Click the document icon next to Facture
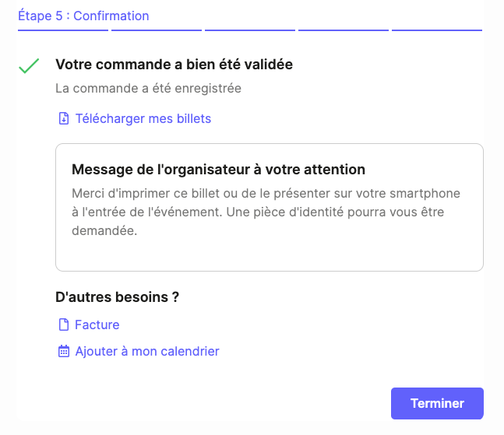504x435 pixels. click(64, 324)
